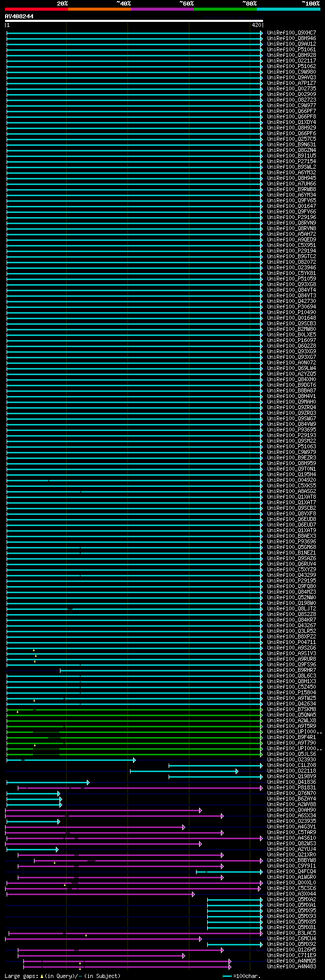Pick the UniRef100_C5XKS5 entry
This screenshot has width=325, height=980.
tap(291, 486)
